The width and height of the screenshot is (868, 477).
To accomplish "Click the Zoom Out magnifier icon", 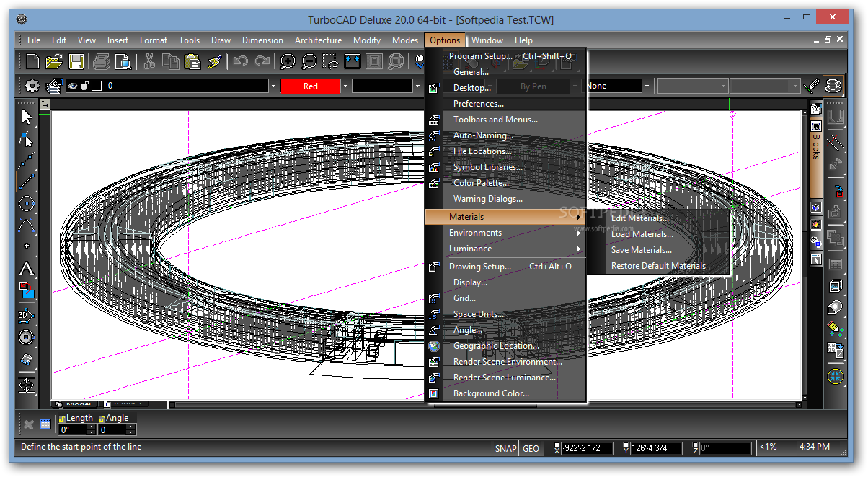I will pyautogui.click(x=309, y=62).
